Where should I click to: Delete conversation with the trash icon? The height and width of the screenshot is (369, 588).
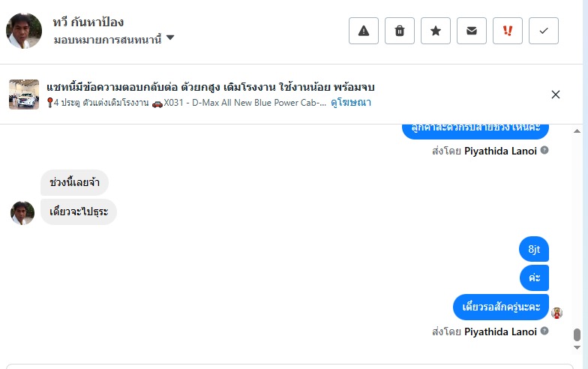[x=400, y=31]
